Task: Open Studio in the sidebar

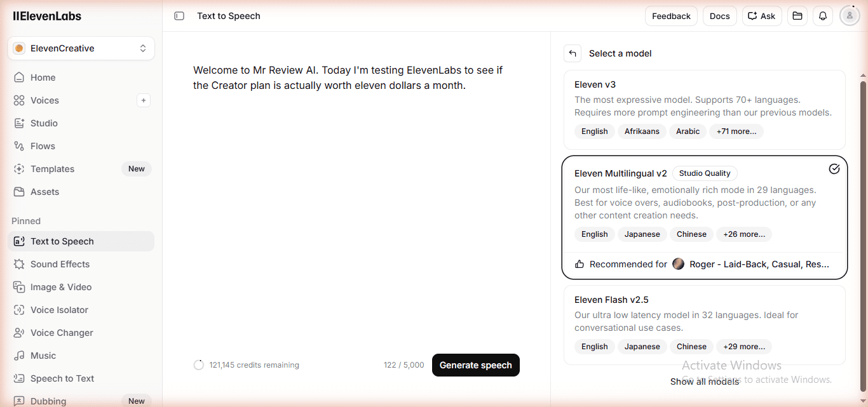Action: (81, 123)
